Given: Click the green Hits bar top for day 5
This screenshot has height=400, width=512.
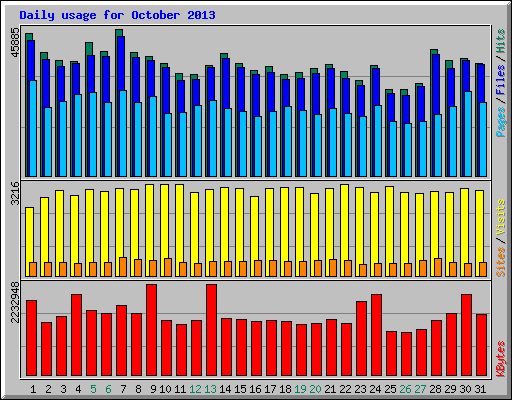Looking at the screenshot, I should 89,49.
